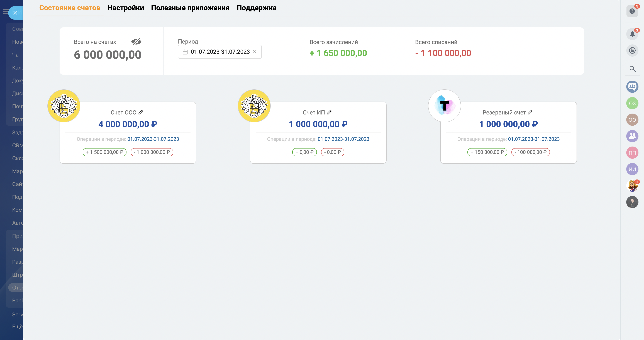This screenshot has height=340, width=644.
Task: Rename Резервный счет via pencil icon
Action: (530, 112)
